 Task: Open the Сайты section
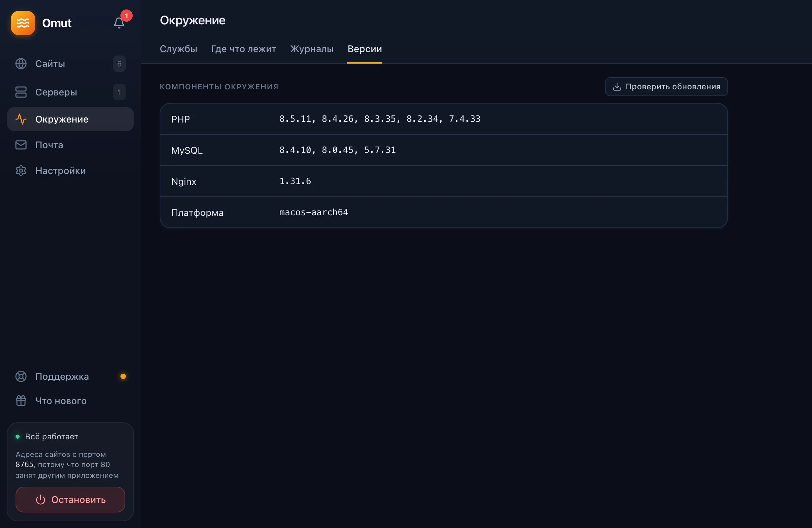70,64
